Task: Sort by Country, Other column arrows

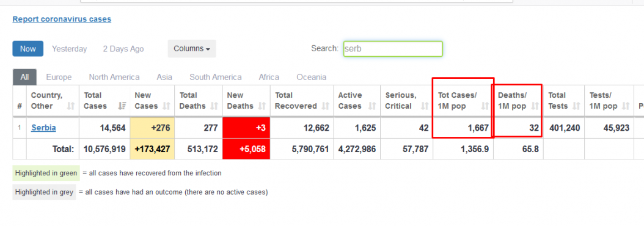Action: [x=71, y=106]
